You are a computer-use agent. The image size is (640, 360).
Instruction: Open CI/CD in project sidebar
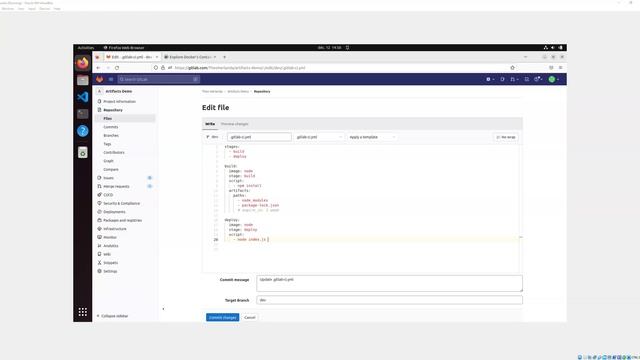[x=105, y=195]
